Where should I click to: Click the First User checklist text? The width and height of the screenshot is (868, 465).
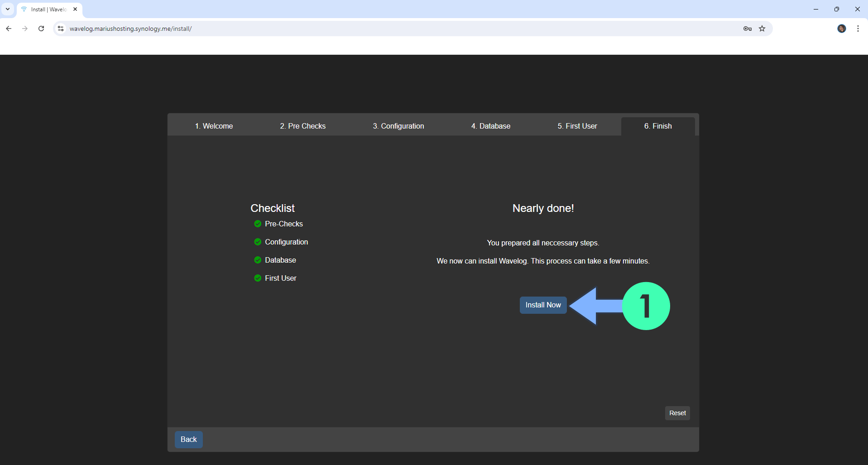tap(281, 278)
